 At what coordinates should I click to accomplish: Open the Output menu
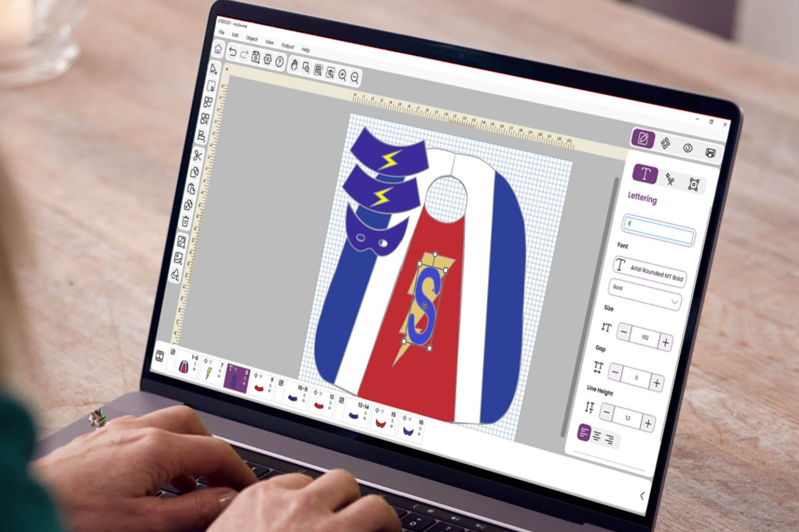[x=288, y=46]
